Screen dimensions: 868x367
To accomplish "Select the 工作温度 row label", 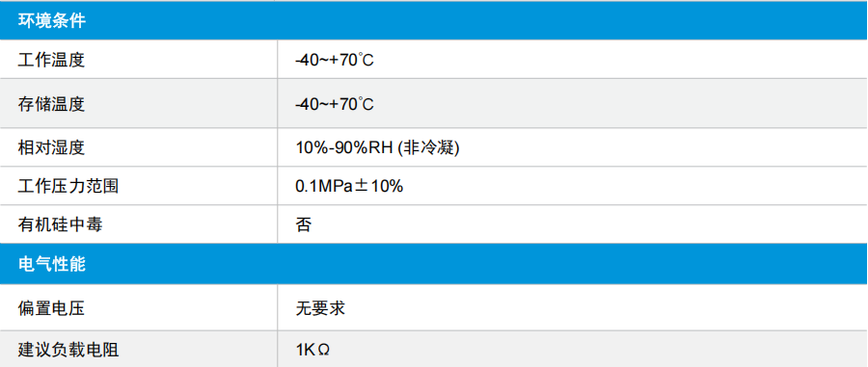I will (51, 59).
